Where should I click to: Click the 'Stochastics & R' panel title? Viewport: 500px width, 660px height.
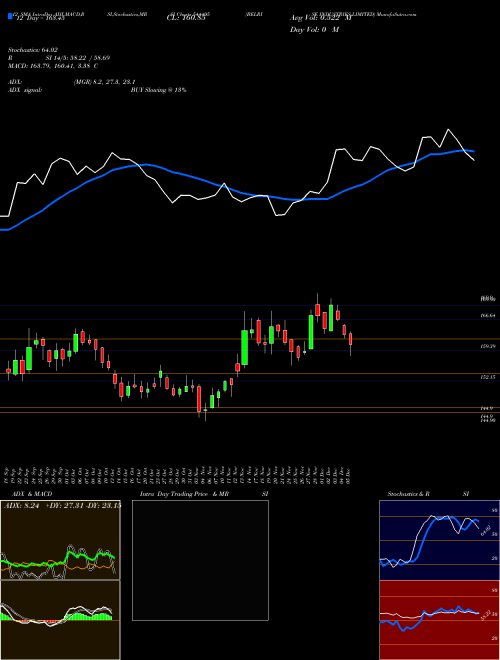click(x=409, y=494)
